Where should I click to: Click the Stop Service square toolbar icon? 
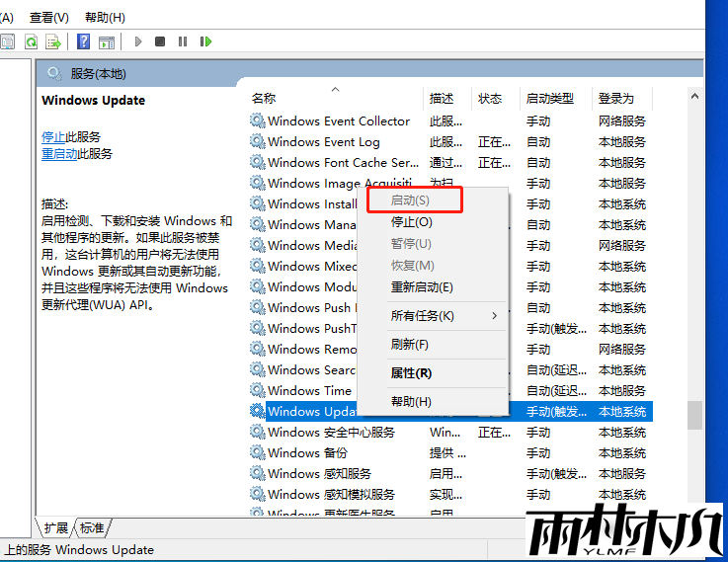(x=160, y=41)
